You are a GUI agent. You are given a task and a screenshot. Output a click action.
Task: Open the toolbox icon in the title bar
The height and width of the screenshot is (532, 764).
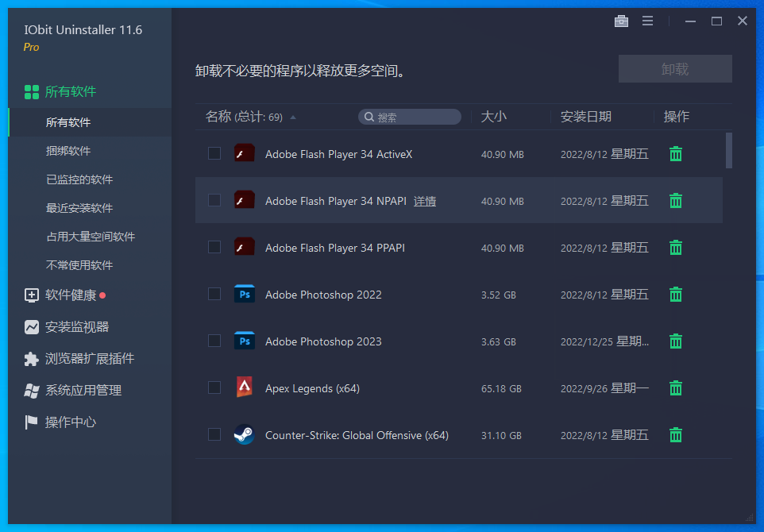(621, 21)
